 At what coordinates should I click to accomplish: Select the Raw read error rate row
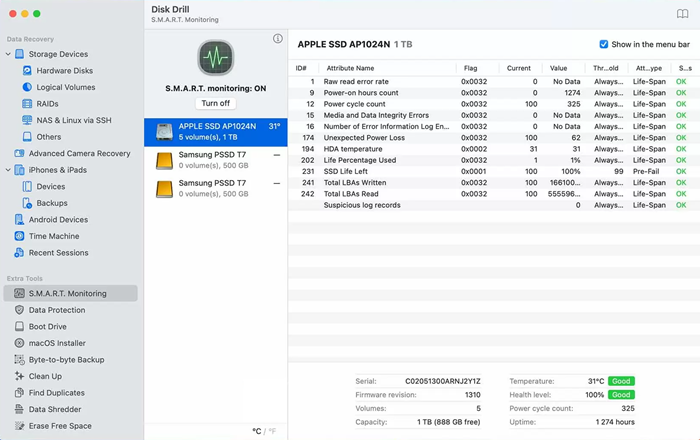(494, 82)
